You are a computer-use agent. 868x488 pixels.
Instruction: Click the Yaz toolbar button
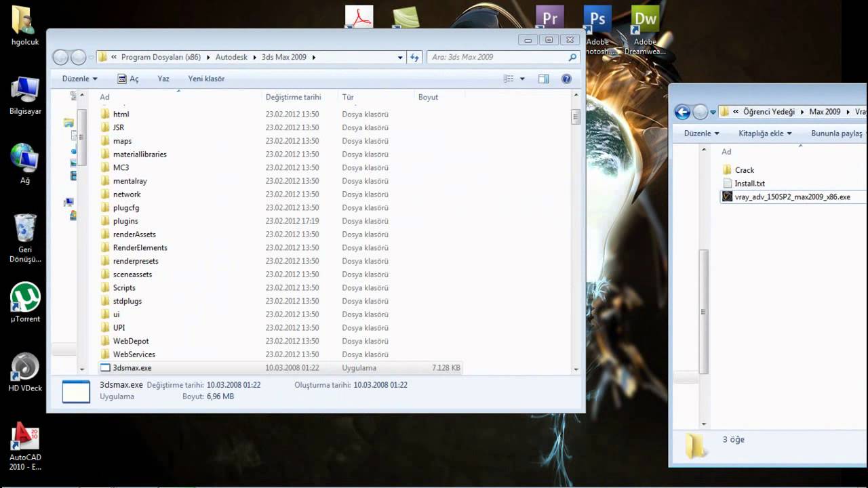tap(163, 79)
